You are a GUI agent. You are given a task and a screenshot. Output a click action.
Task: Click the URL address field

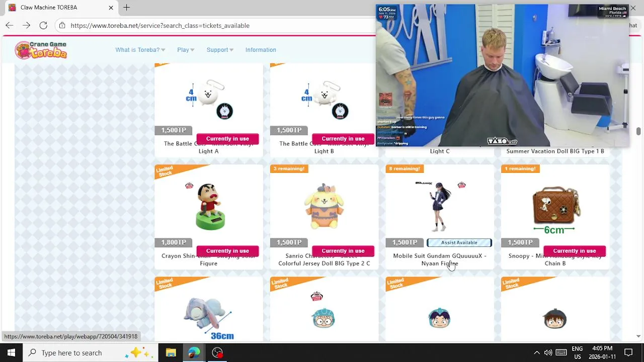216,26
